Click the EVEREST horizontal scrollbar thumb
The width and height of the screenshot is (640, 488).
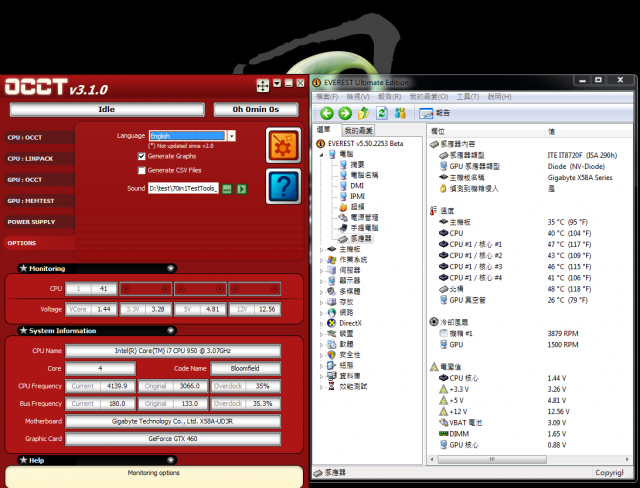[492, 459]
